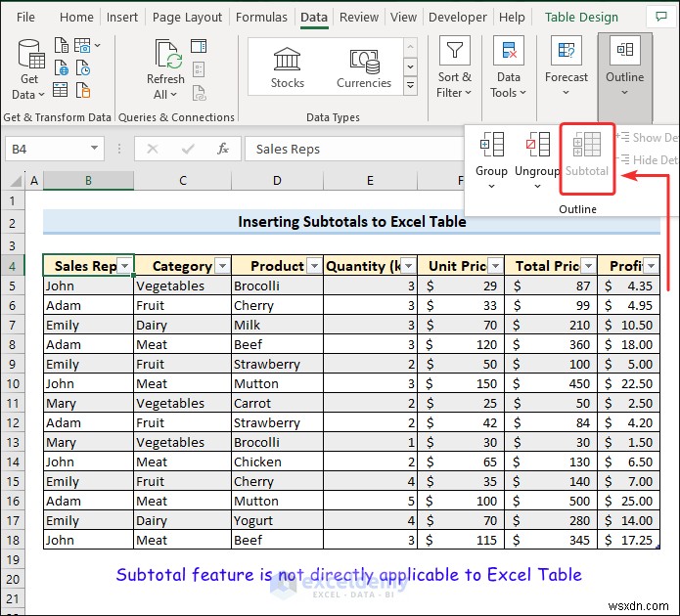Choose the Currencies data type
Screen dimensions: 680x616
tap(364, 67)
